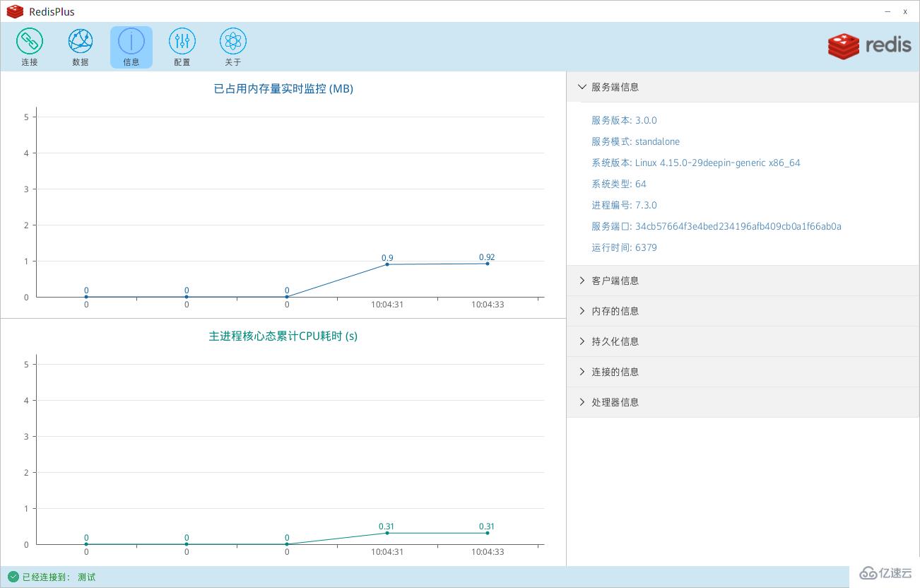Open the 数据 (Data) browser icon
Viewport: 920px width, 588px height.
pos(80,46)
